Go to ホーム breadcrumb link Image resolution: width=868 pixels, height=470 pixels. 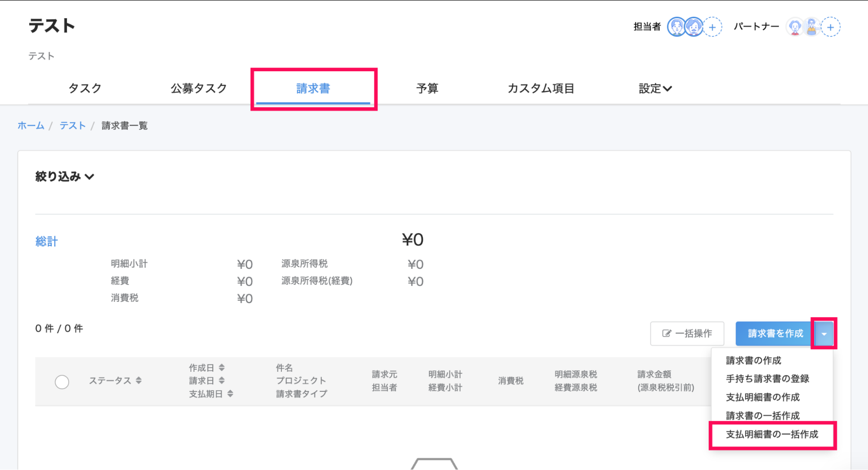[31, 126]
